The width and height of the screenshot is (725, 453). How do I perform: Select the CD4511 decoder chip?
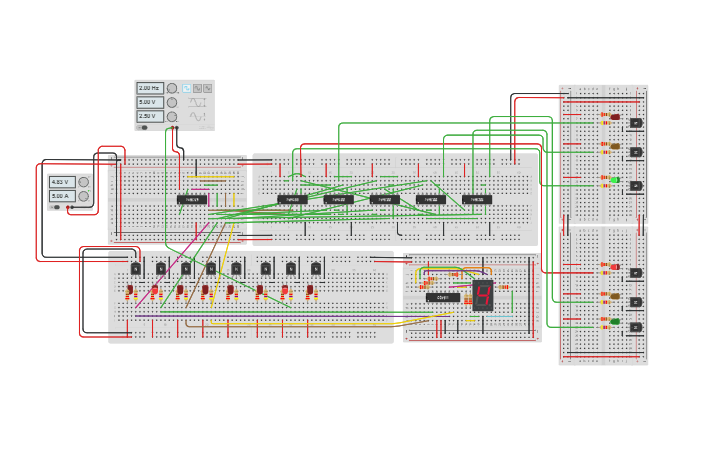coord(443,297)
